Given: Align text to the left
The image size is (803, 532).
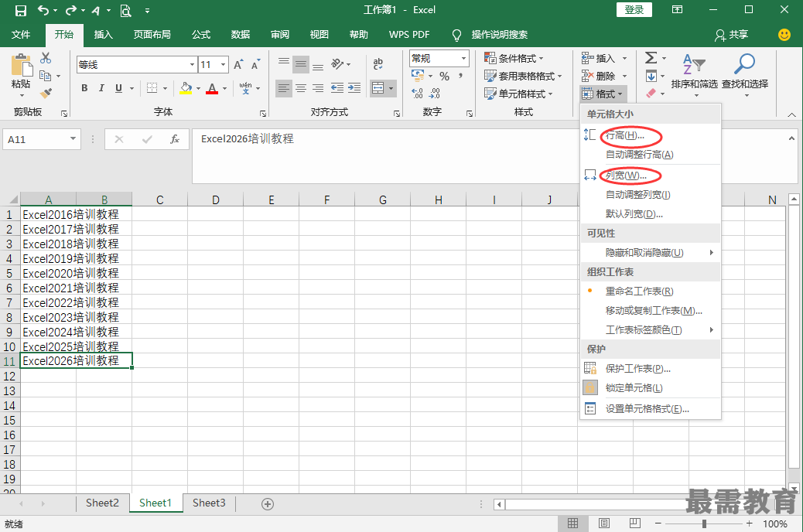Looking at the screenshot, I should tap(284, 88).
